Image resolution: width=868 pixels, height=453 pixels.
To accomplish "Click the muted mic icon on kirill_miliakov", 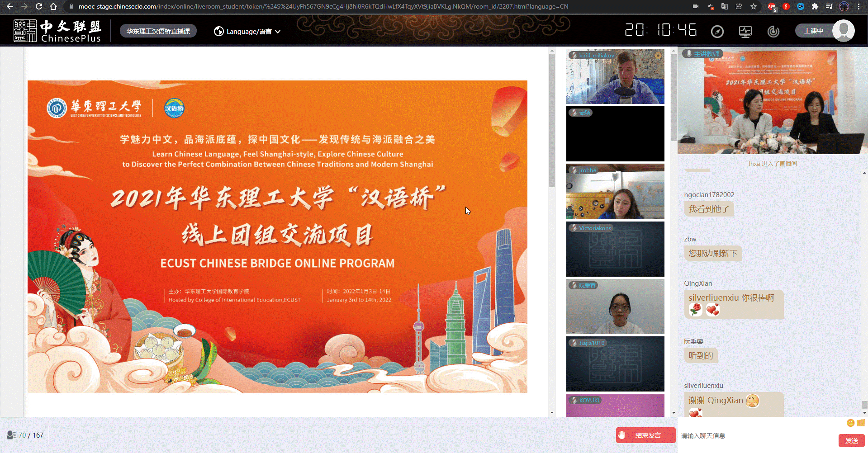I will click(574, 55).
